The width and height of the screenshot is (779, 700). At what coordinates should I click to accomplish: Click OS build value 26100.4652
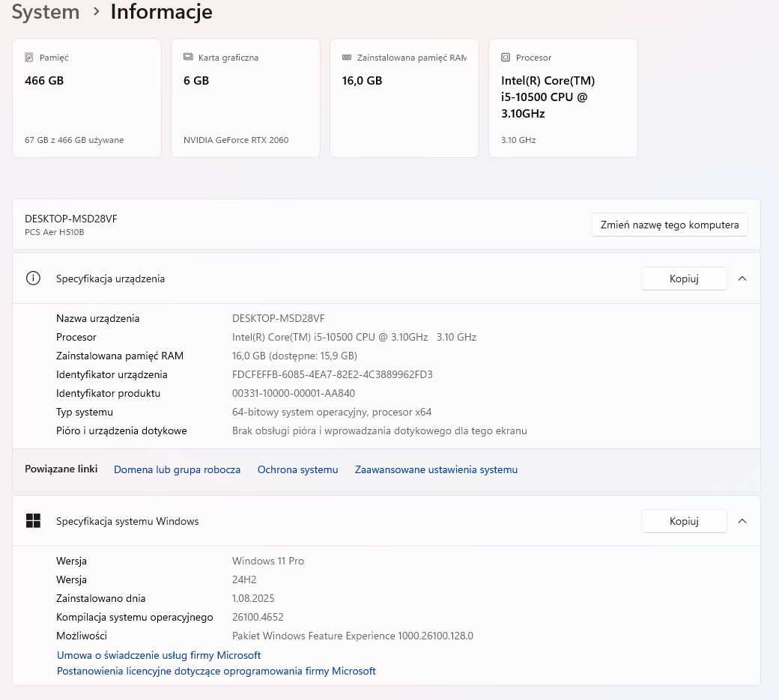[258, 617]
